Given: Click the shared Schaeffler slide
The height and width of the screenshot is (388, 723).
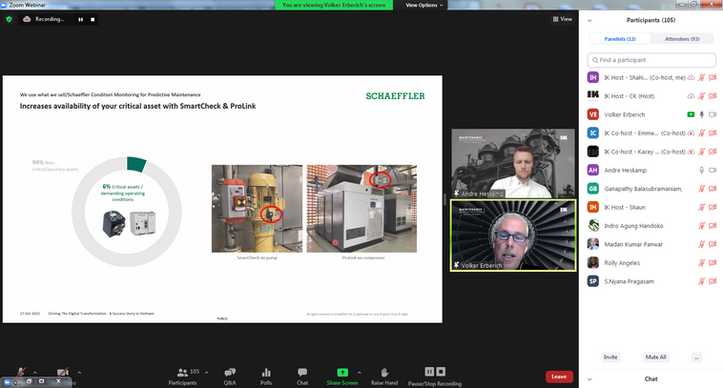Looking at the screenshot, I should coord(222,199).
